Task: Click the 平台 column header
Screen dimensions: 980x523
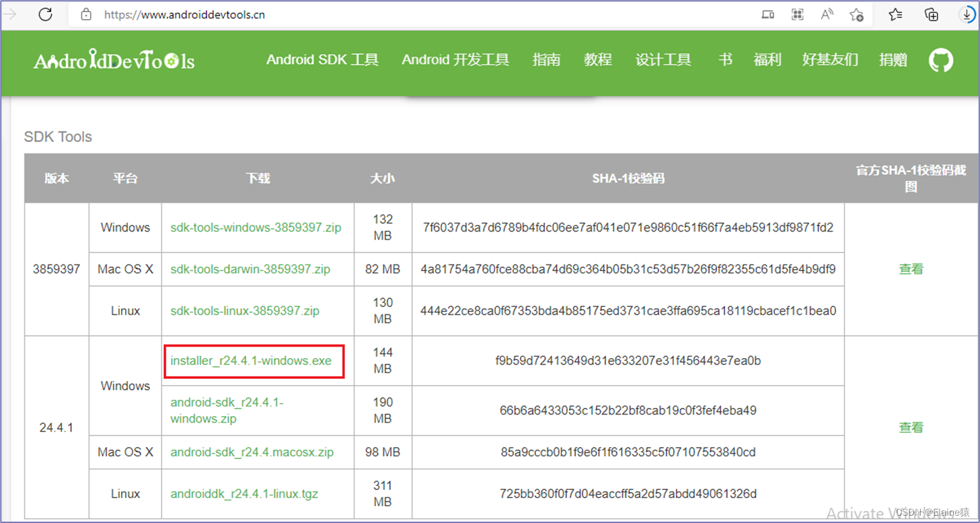Action: click(x=125, y=178)
